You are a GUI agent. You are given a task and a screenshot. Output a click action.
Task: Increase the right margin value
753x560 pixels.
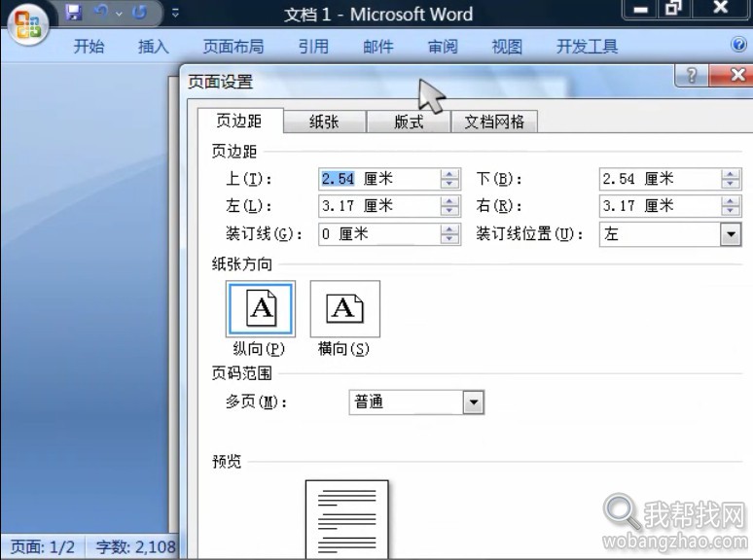click(731, 201)
